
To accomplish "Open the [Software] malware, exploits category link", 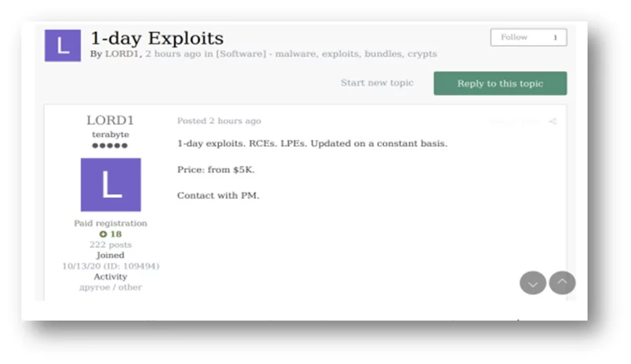I will [x=326, y=54].
